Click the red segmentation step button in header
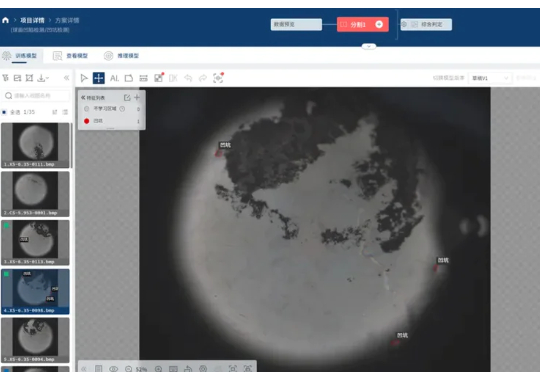540x372 pixels. pos(363,24)
